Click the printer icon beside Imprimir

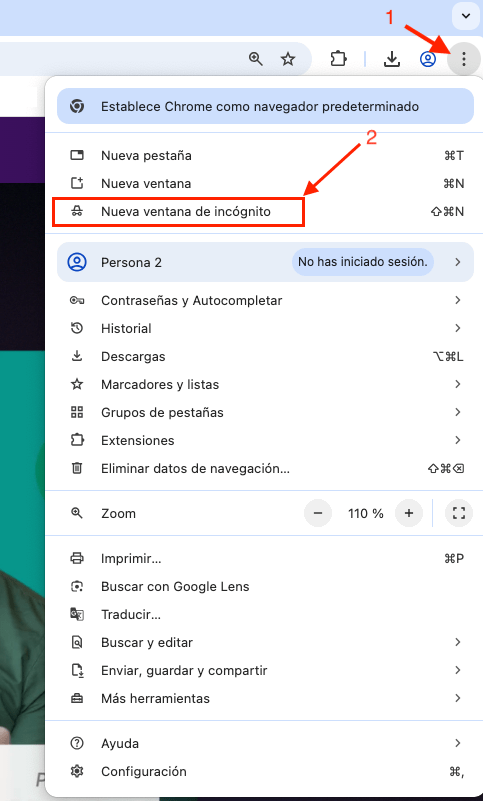point(77,558)
